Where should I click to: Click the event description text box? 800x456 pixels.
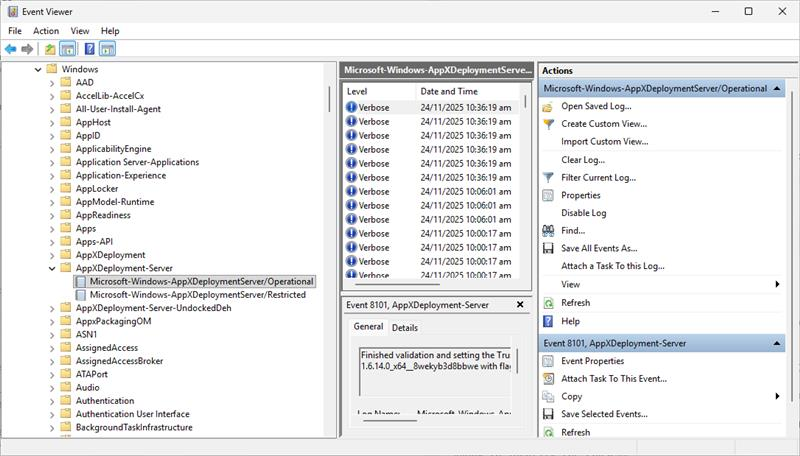tap(435, 371)
